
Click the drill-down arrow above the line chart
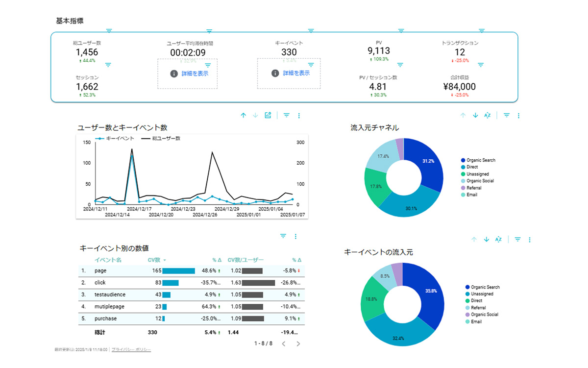255,116
